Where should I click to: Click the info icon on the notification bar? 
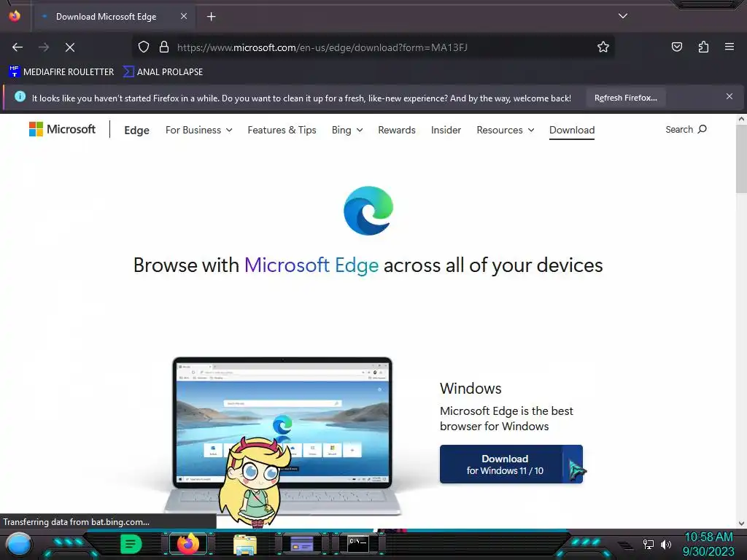(x=20, y=97)
